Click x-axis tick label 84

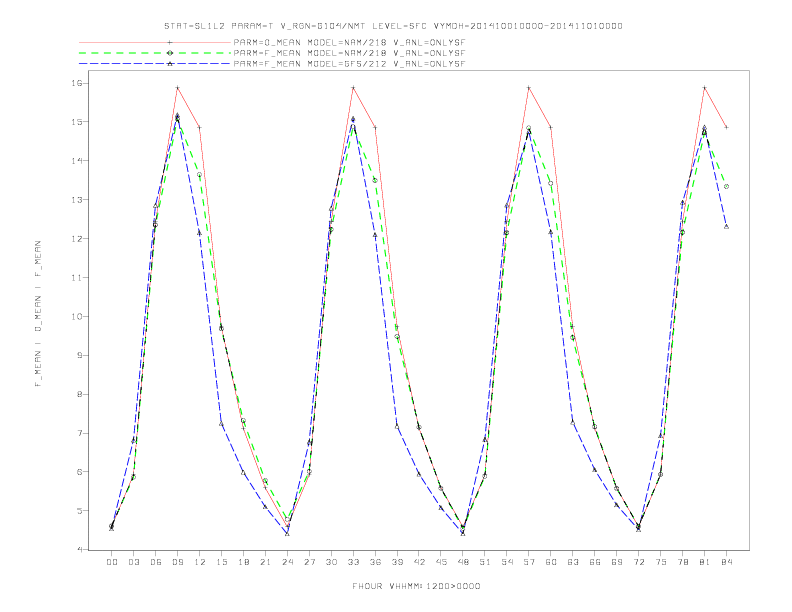coord(727,562)
